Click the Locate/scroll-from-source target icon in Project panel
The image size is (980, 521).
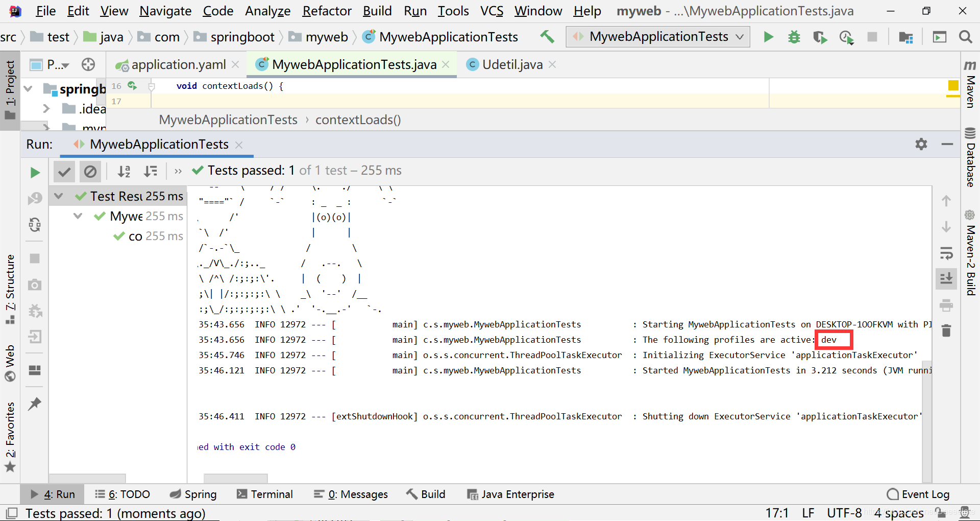(88, 64)
